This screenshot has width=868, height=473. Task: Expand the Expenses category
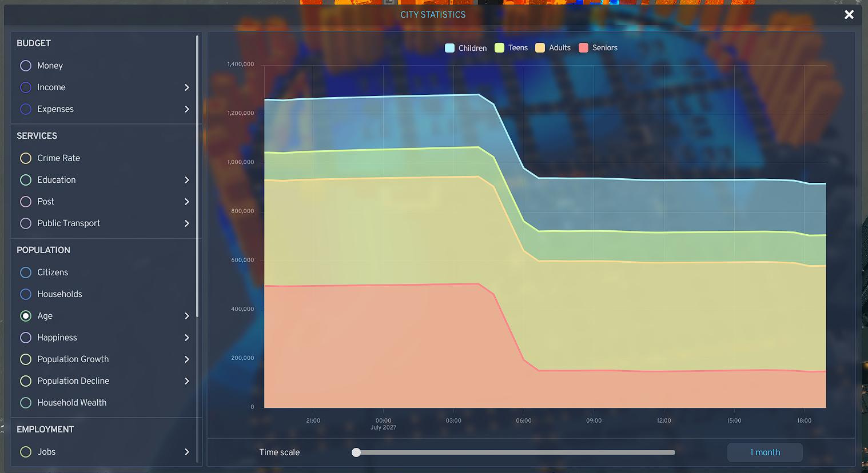pyautogui.click(x=186, y=109)
